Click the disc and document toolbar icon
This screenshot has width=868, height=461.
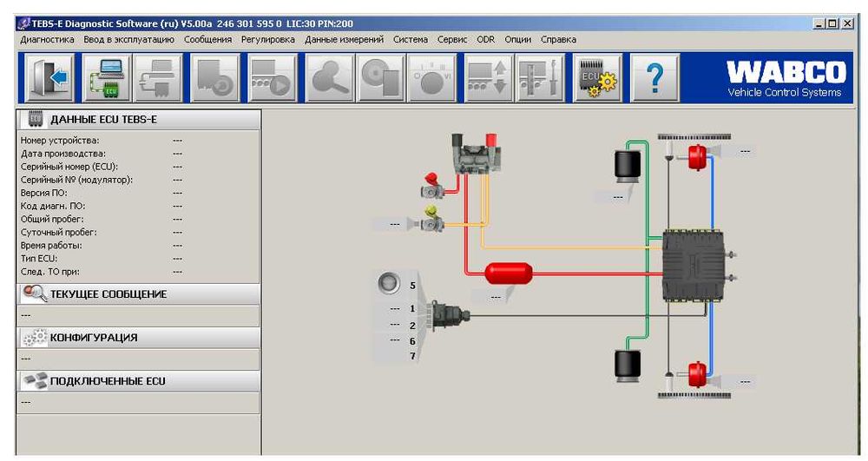(380, 77)
